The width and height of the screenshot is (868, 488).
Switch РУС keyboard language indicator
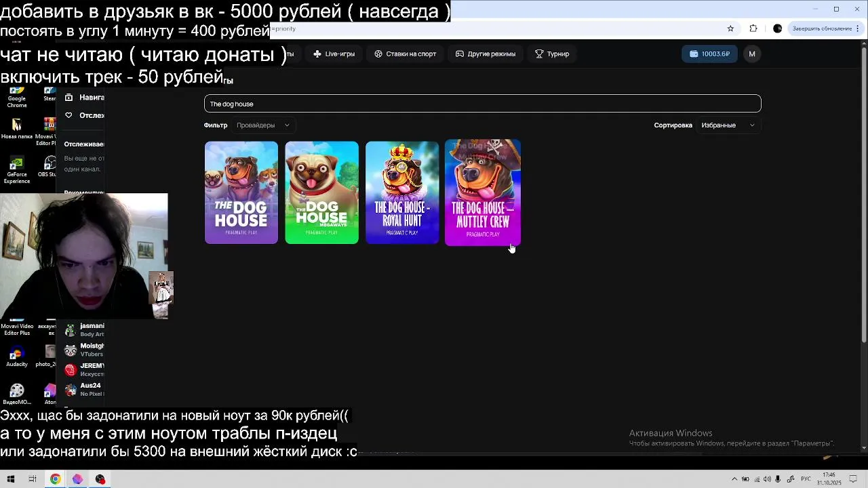click(x=806, y=479)
